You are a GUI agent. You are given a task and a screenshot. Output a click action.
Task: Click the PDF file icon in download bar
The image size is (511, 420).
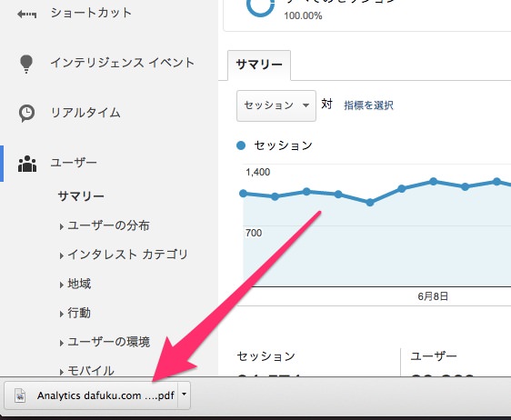click(x=20, y=395)
